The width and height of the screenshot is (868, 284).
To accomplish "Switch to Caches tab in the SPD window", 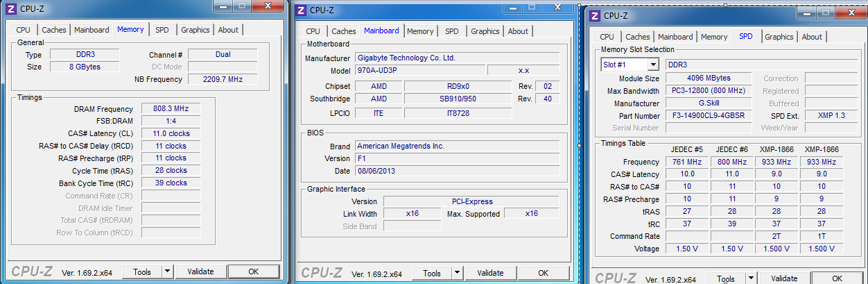I will pyautogui.click(x=637, y=37).
